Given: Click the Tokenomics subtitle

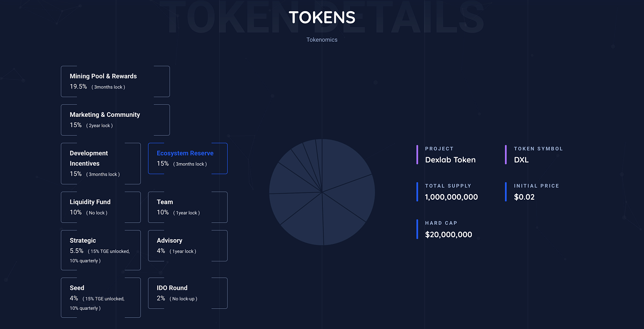Looking at the screenshot, I should coord(322,40).
